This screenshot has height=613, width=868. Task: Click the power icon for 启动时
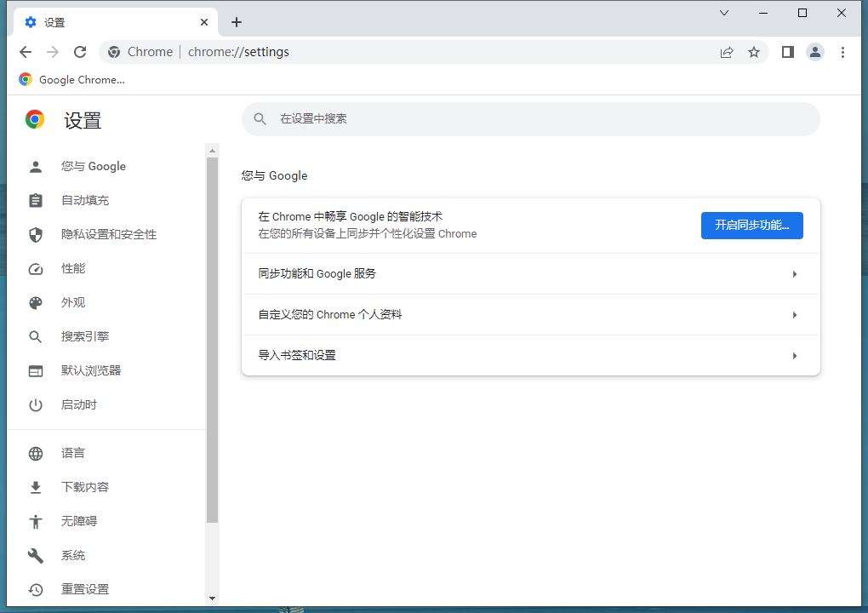point(36,405)
